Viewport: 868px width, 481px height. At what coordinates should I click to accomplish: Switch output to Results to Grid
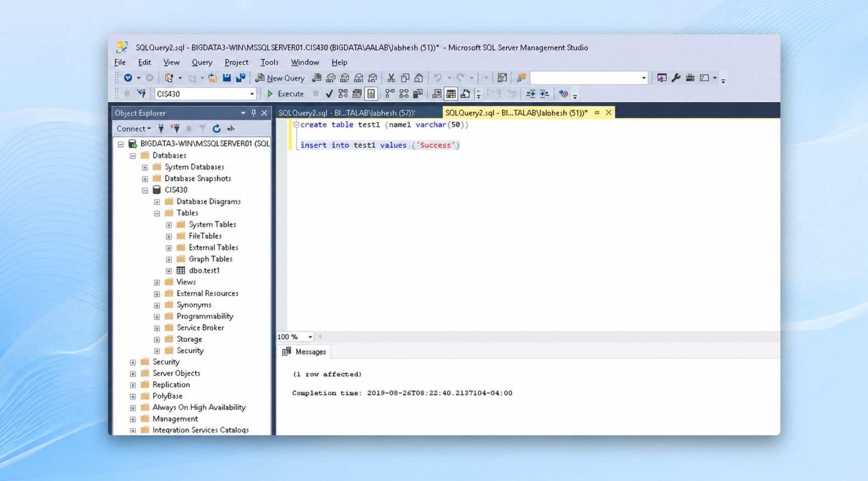point(451,94)
